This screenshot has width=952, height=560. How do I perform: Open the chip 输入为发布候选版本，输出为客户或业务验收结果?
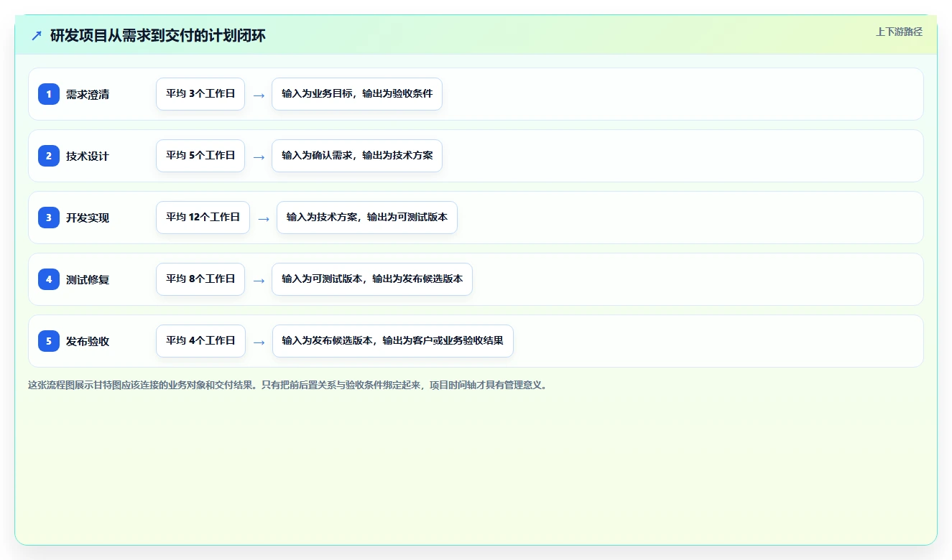pyautogui.click(x=392, y=341)
